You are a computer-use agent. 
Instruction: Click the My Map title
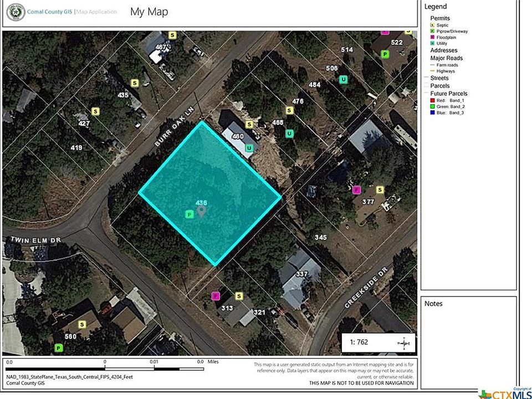[149, 12]
